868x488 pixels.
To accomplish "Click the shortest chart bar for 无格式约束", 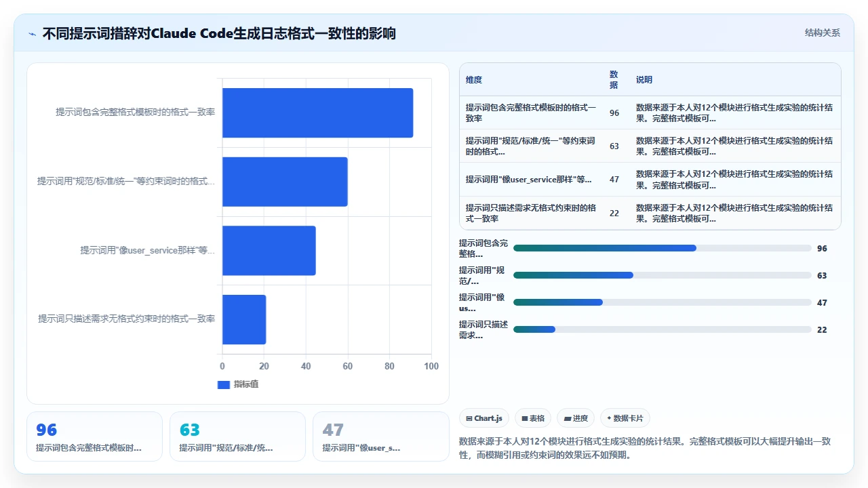I will tap(244, 319).
